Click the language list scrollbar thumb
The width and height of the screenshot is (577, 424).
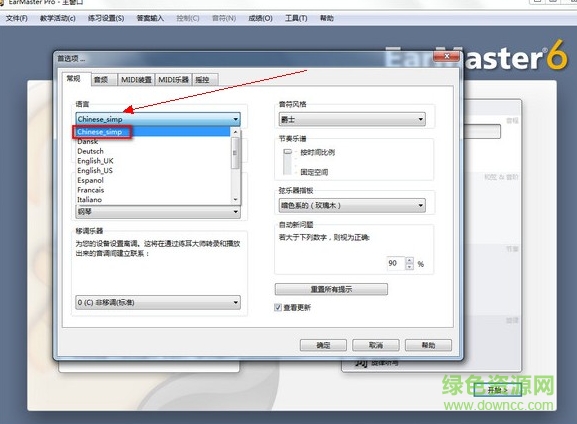[x=235, y=153]
